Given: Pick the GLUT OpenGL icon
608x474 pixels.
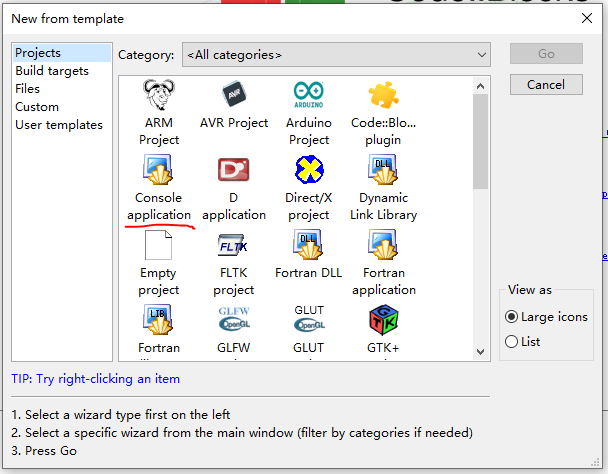Looking at the screenshot, I should 309,319.
